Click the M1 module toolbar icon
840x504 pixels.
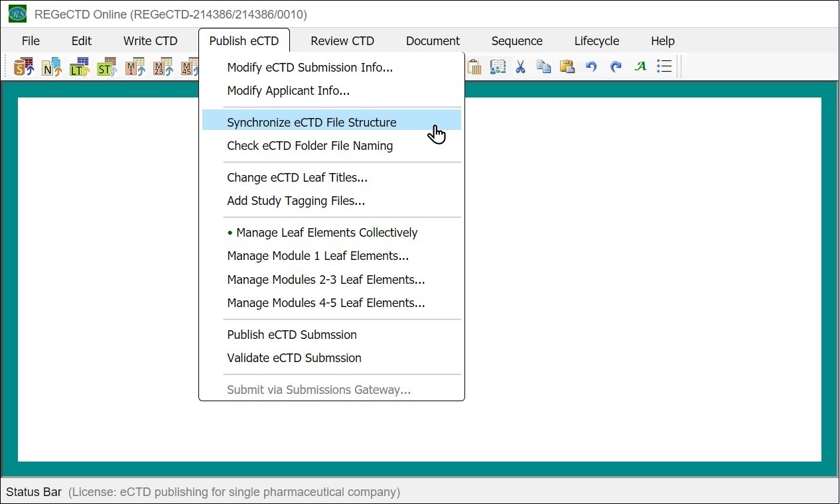click(135, 67)
